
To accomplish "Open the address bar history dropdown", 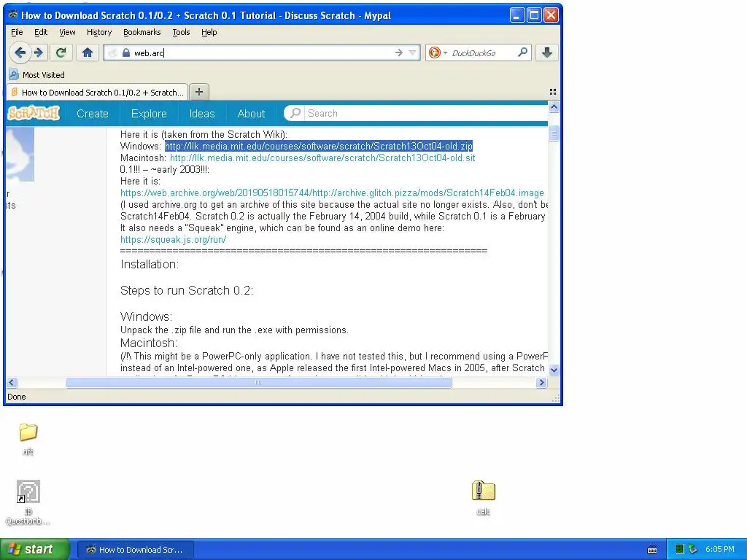I will coord(413,52).
